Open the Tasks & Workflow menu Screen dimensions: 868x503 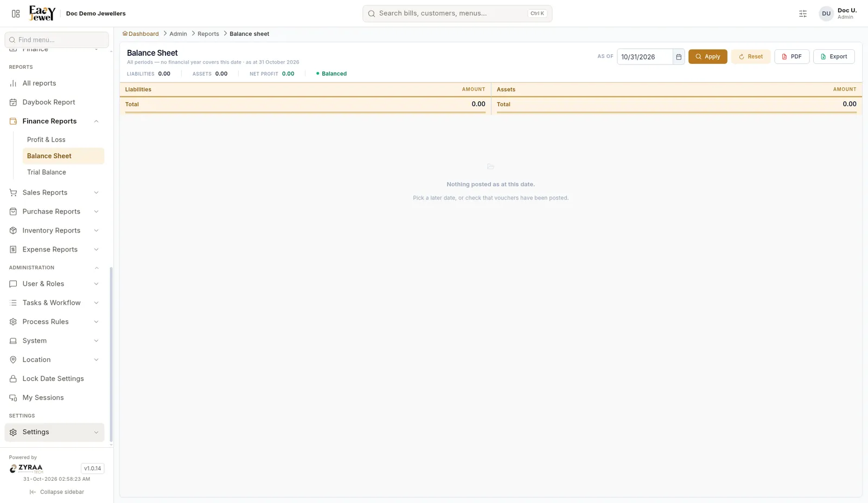click(x=54, y=303)
